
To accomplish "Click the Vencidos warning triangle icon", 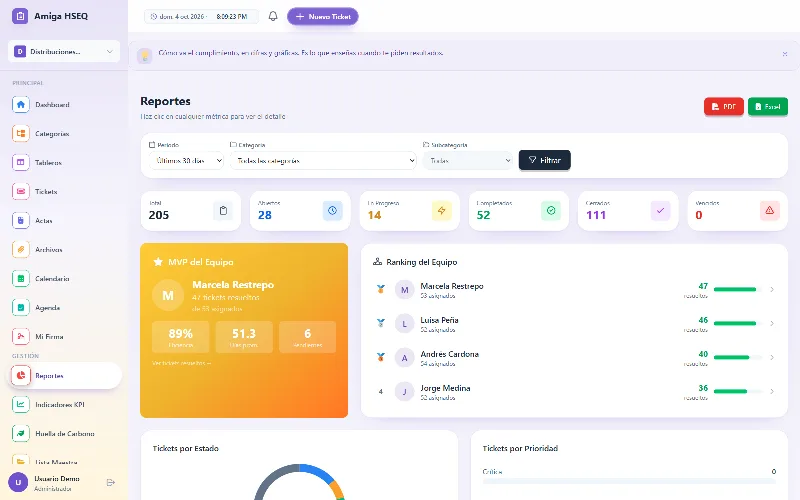I will [769, 211].
